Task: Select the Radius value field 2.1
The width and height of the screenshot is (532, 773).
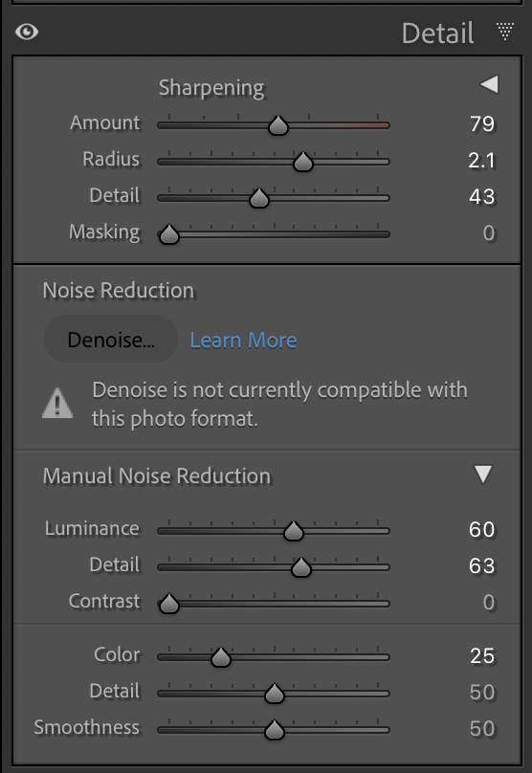Action: click(x=481, y=160)
